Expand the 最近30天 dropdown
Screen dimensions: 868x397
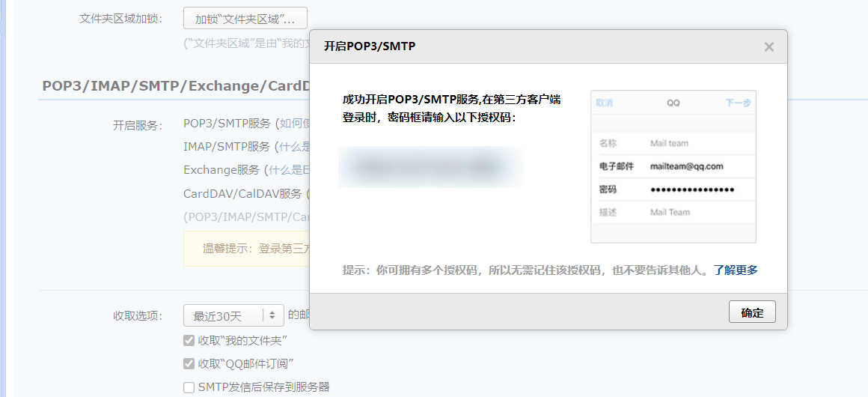pyautogui.click(x=233, y=316)
